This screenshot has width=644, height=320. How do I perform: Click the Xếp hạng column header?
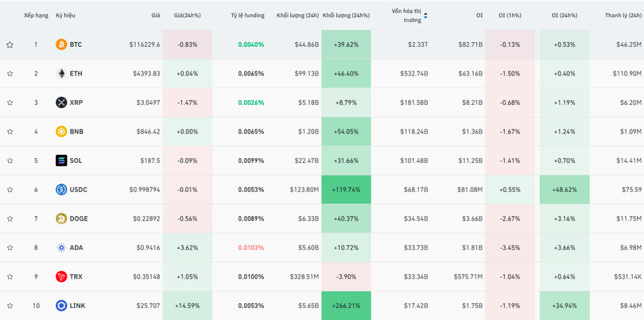click(36, 15)
